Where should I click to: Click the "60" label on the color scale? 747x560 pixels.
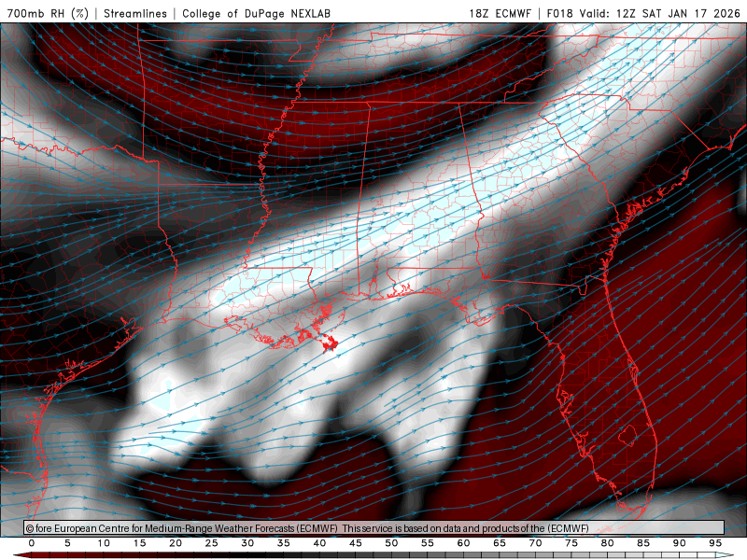click(463, 543)
